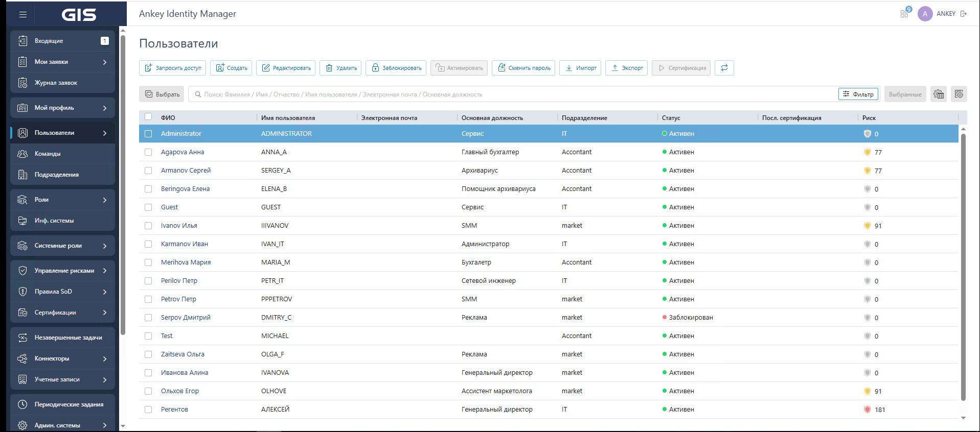Viewport: 980px width, 432px height.
Task: Expand the Пользователи chevron
Action: 105,133
